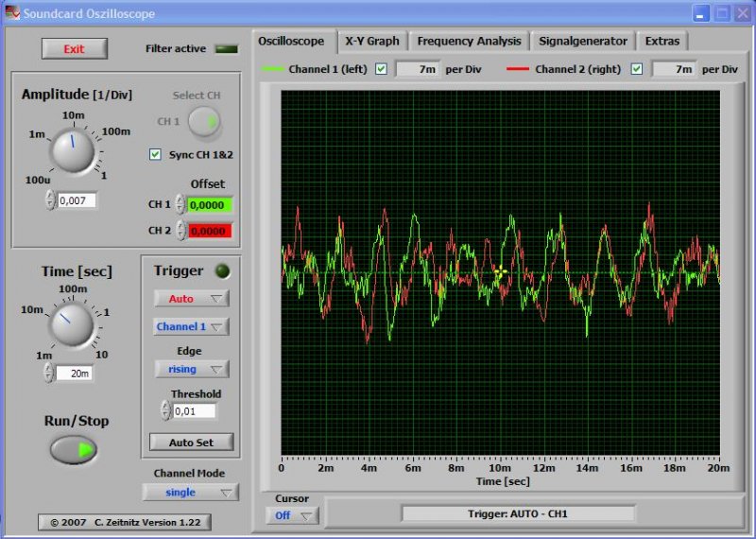Open the Edge rising dropdown
The image size is (756, 539).
click(x=192, y=369)
